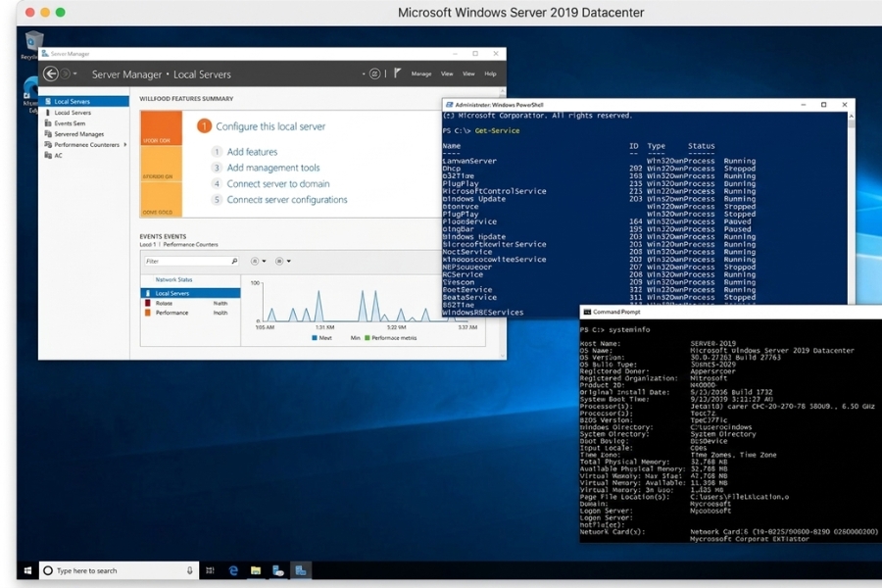
Task: Click the server icon beside Locad Servers
Action: [x=48, y=113]
